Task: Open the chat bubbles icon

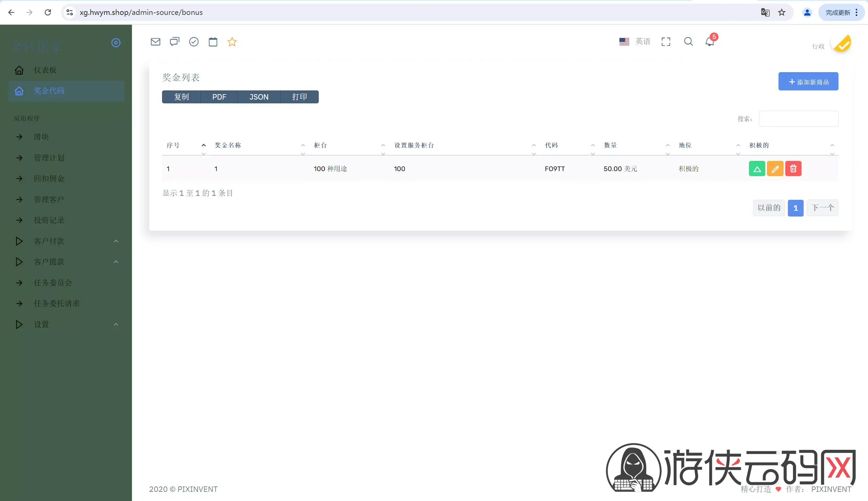Action: pyautogui.click(x=175, y=42)
